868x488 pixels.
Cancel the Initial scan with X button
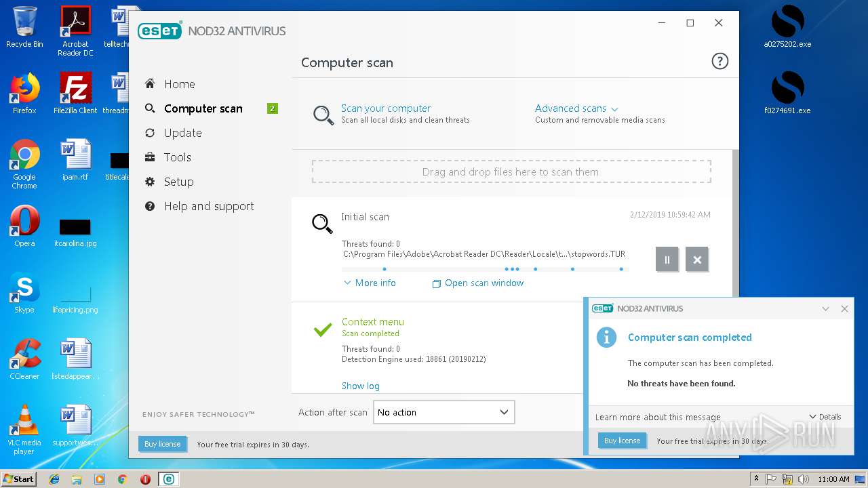click(x=696, y=260)
